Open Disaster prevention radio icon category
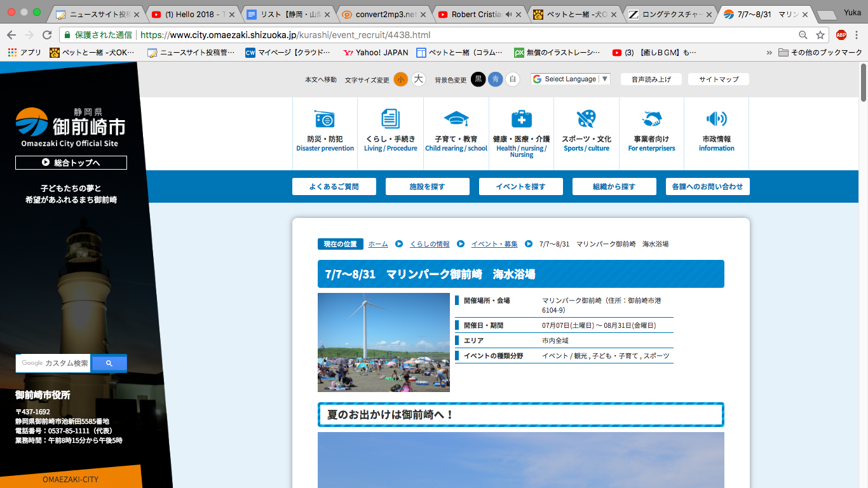Image resolution: width=868 pixels, height=488 pixels. point(325,119)
